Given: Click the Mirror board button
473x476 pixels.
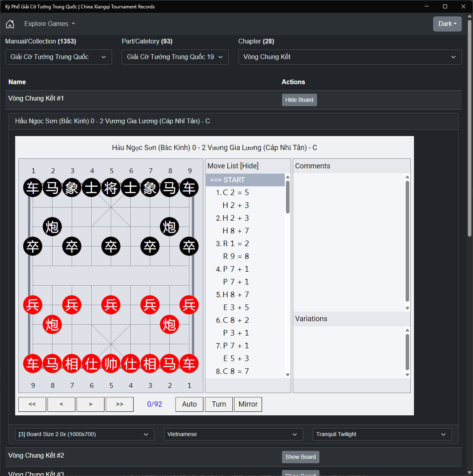Looking at the screenshot, I should tap(248, 404).
